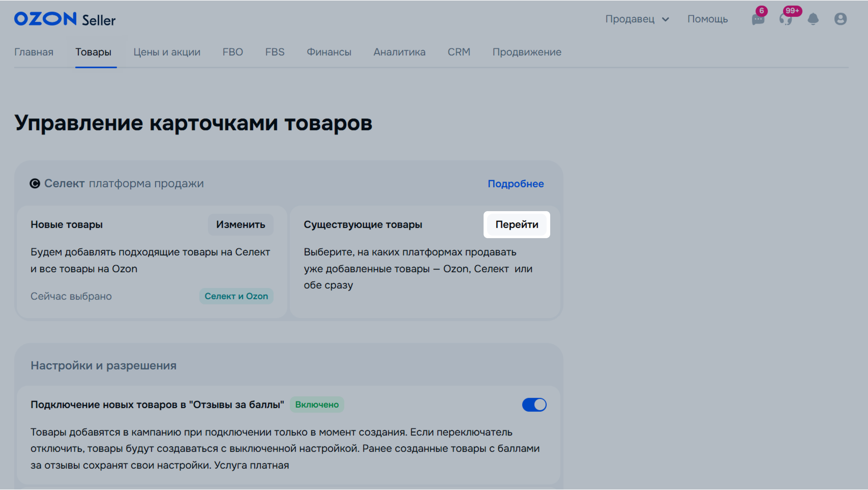Image resolution: width=868 pixels, height=490 pixels.
Task: Open the Помощь help link
Action: pyautogui.click(x=708, y=19)
